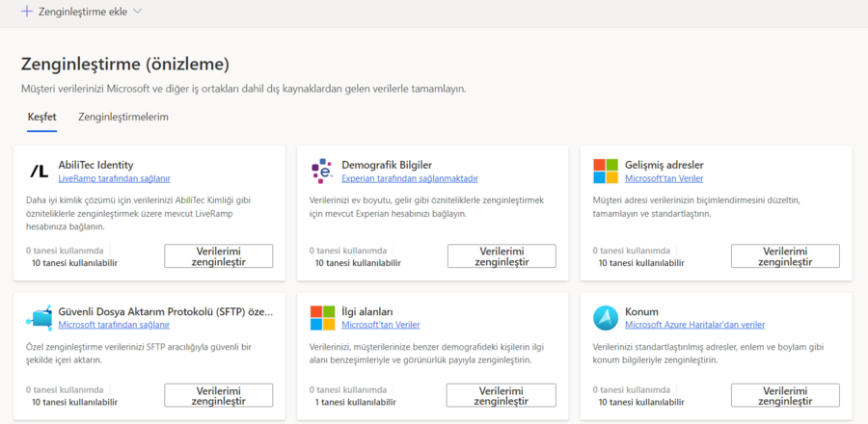Image resolution: width=868 pixels, height=424 pixels.
Task: Select the Keşfet tab
Action: (42, 118)
